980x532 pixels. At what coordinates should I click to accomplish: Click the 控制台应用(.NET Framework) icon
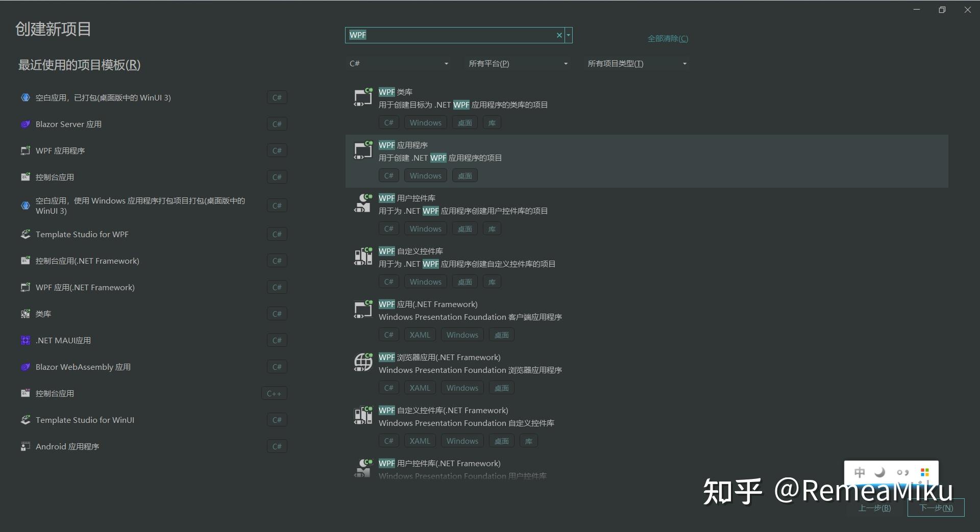click(26, 261)
